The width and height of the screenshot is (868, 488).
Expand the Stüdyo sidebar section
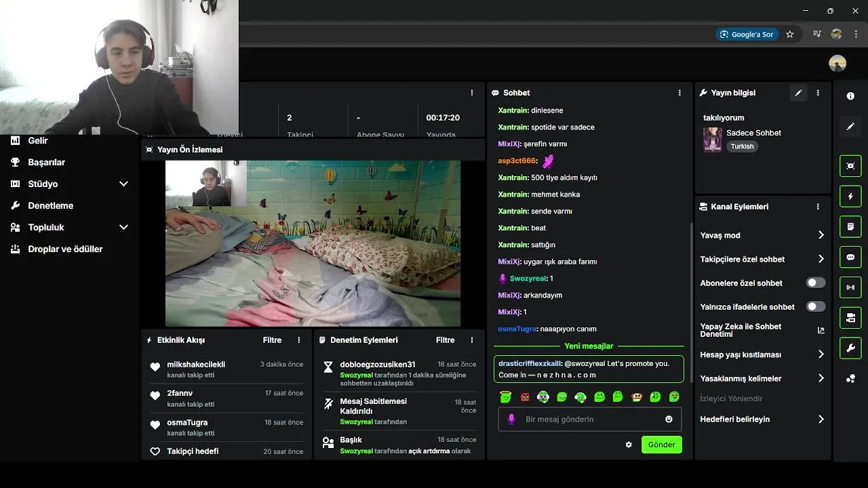[x=123, y=184]
